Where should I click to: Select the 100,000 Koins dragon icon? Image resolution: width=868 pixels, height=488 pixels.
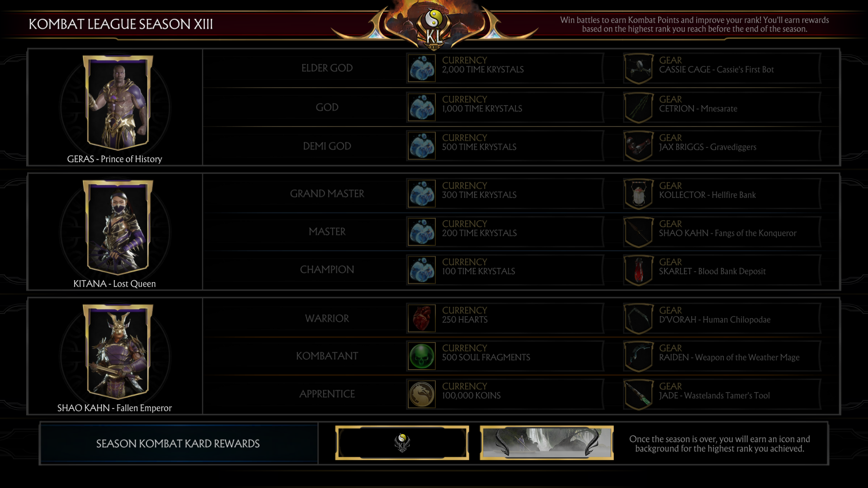421,394
